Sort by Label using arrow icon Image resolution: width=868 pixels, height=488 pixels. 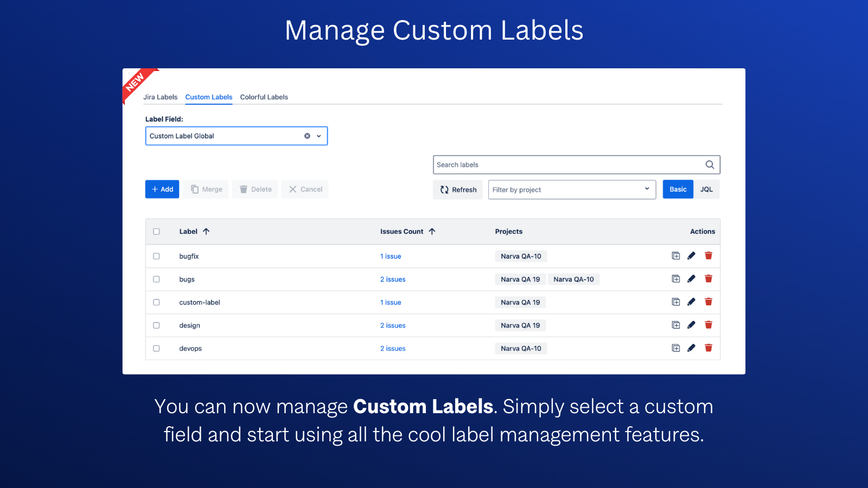coord(206,232)
